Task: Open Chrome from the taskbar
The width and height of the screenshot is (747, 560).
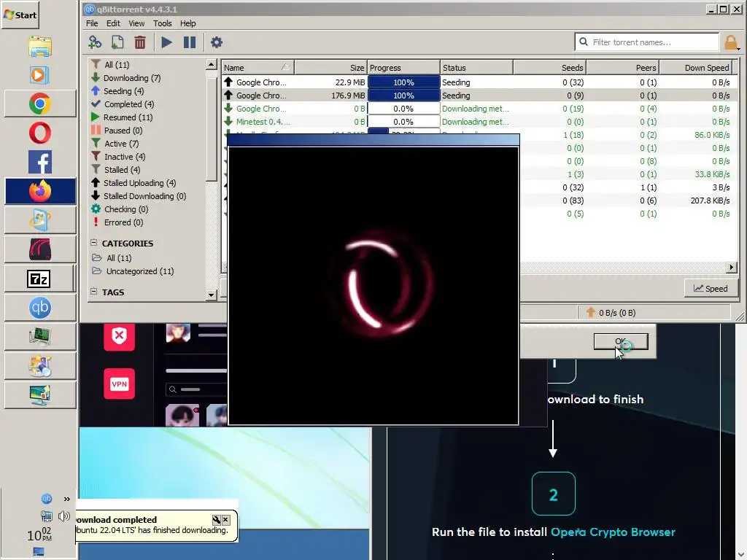Action: pos(40,104)
